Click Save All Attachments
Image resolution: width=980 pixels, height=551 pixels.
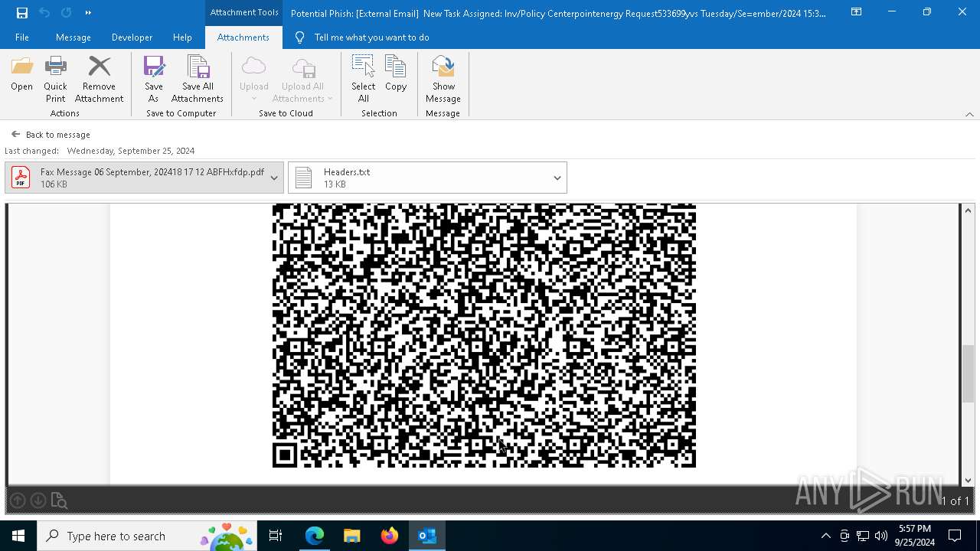(x=198, y=80)
